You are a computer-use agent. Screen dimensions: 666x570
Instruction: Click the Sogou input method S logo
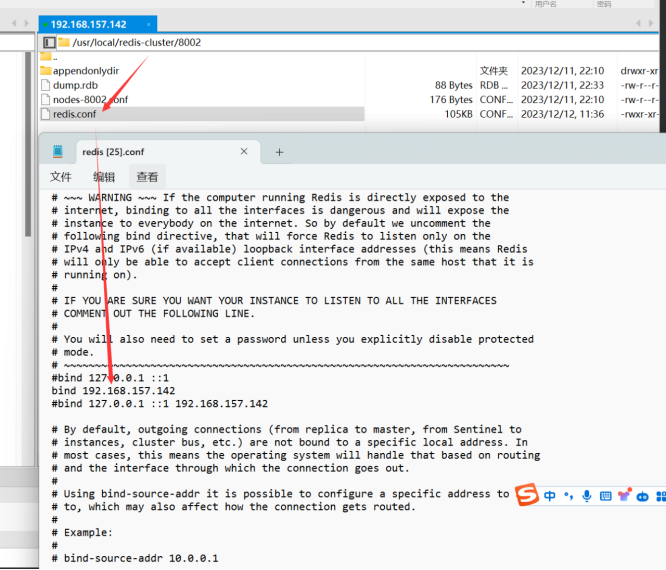tap(527, 495)
